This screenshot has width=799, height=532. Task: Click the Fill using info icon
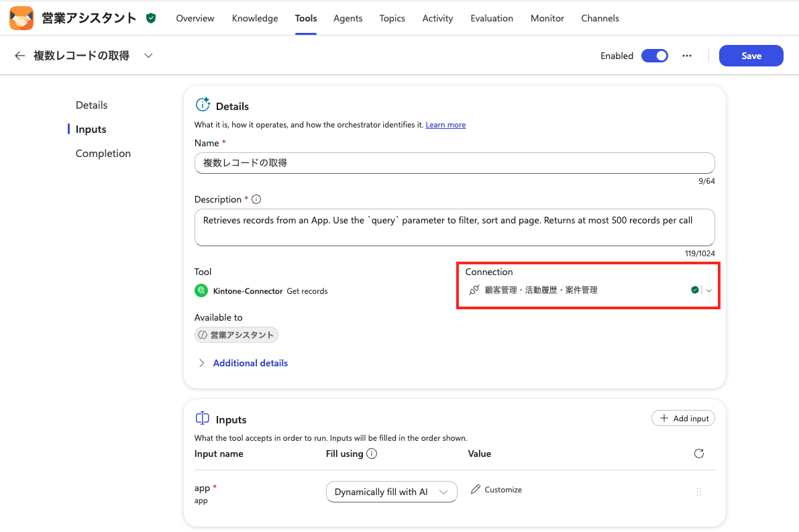[x=372, y=454]
